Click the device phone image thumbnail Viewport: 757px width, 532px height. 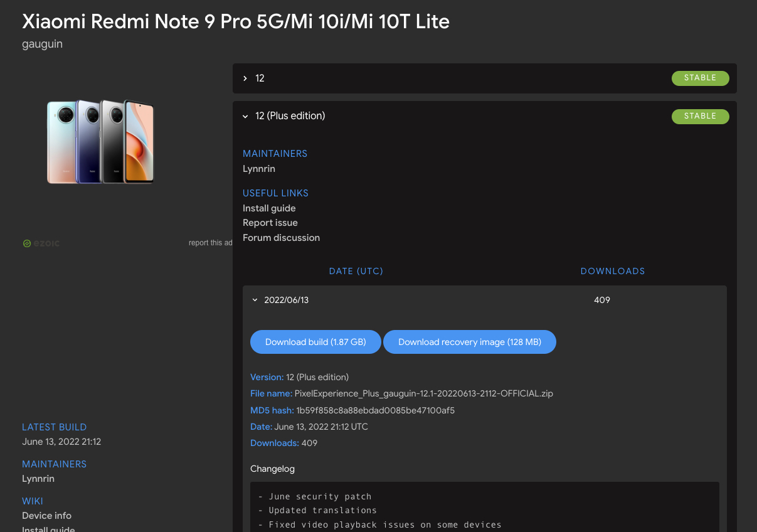tap(100, 142)
